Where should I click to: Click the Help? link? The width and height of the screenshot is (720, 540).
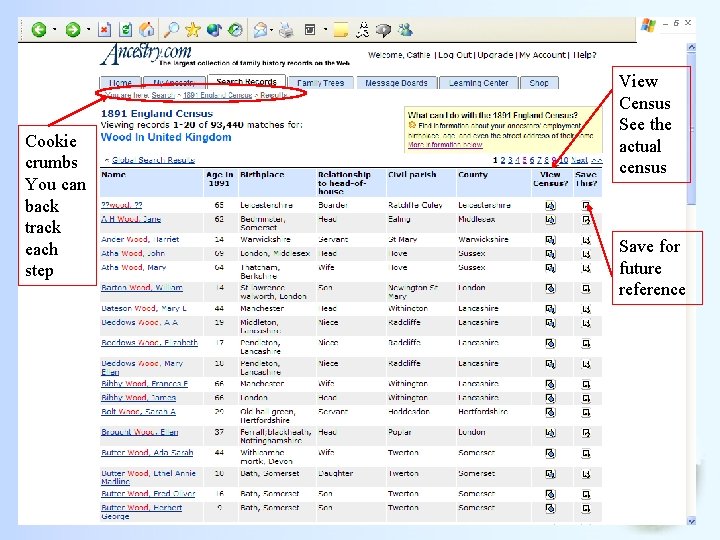coord(584,55)
